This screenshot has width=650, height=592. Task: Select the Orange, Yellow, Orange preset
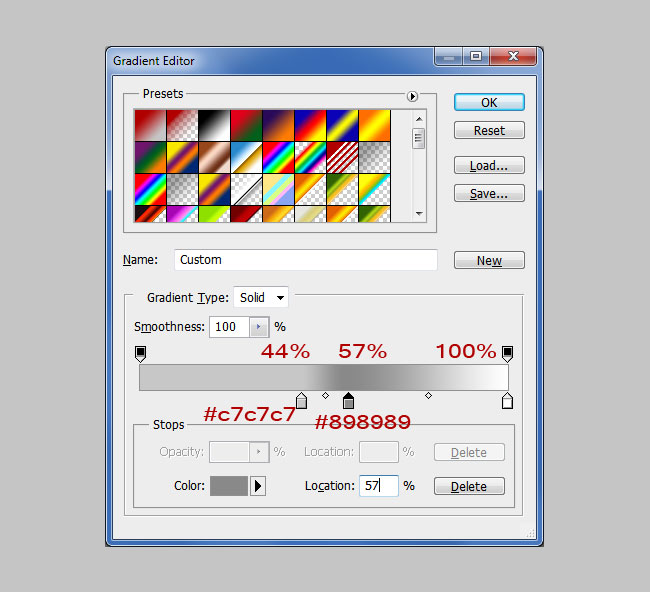coord(374,125)
